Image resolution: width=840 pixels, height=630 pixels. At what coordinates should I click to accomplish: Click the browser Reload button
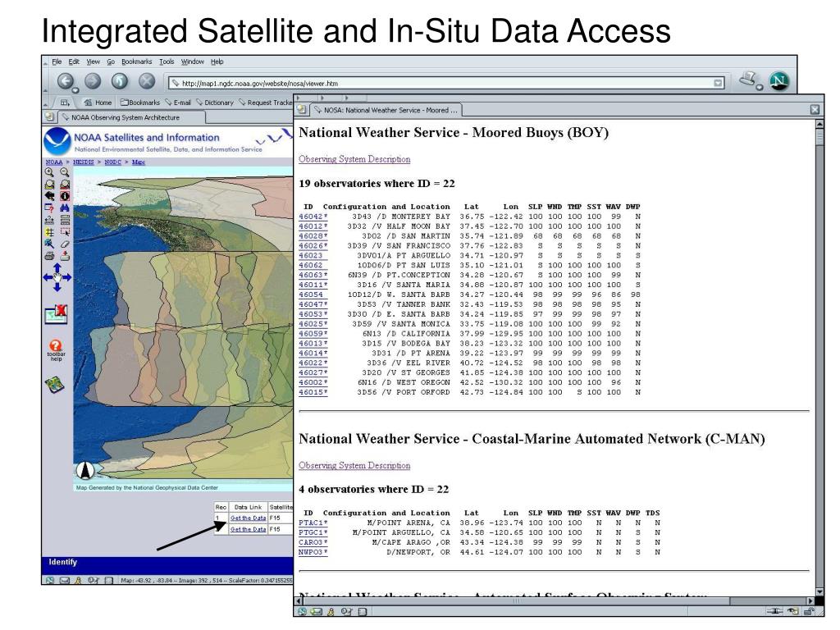(x=120, y=81)
